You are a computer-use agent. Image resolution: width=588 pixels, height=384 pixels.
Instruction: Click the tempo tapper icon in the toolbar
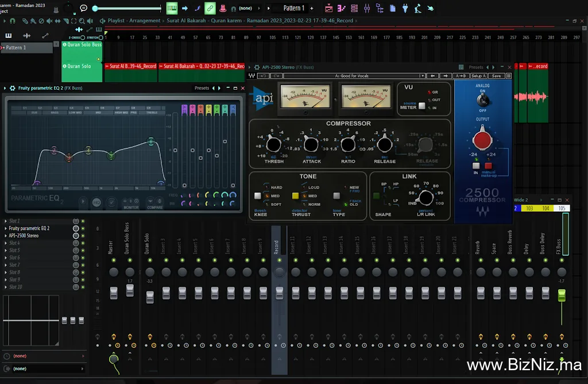(x=418, y=8)
